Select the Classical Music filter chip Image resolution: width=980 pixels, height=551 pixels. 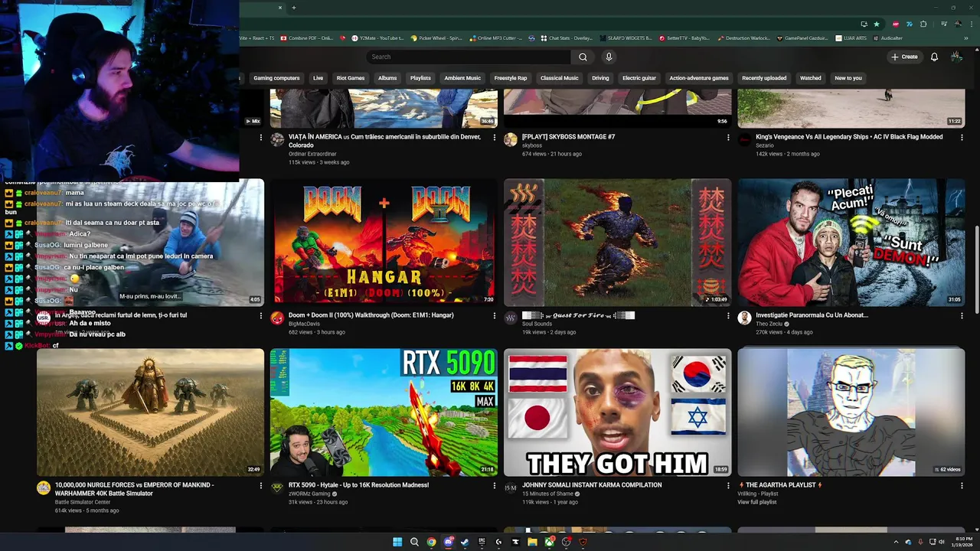[560, 78]
